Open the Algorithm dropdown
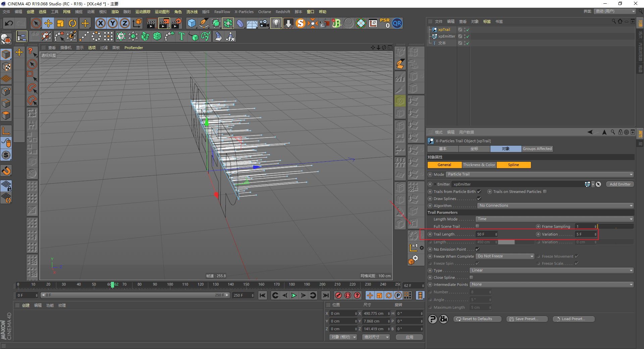 coord(555,206)
